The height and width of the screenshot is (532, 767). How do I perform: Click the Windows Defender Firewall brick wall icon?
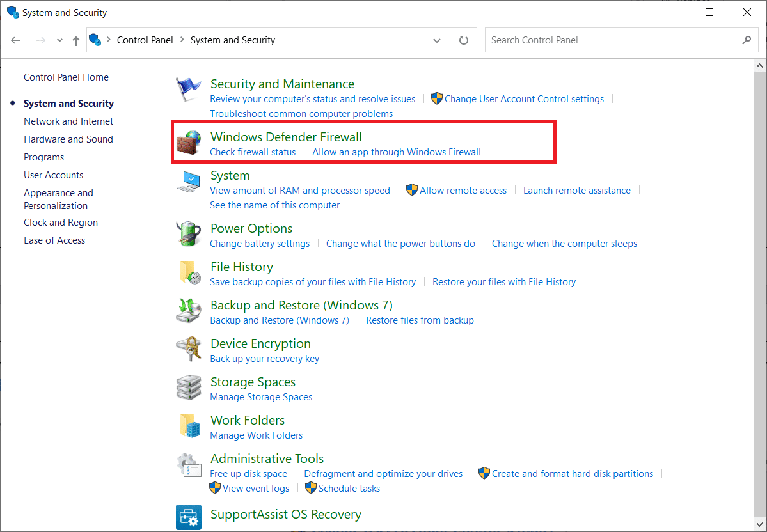coord(188,143)
